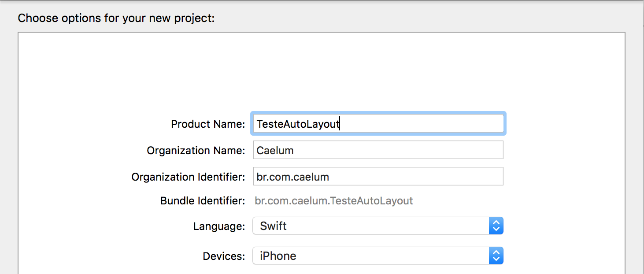The image size is (644, 274).
Task: Open the Language dropdown showing Swift
Action: point(378,226)
